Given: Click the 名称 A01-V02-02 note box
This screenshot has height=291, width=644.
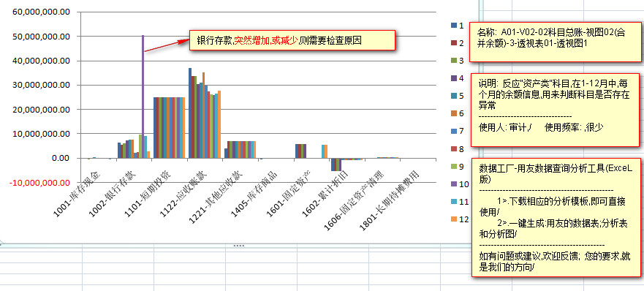Looking at the screenshot, I should coord(556,42).
